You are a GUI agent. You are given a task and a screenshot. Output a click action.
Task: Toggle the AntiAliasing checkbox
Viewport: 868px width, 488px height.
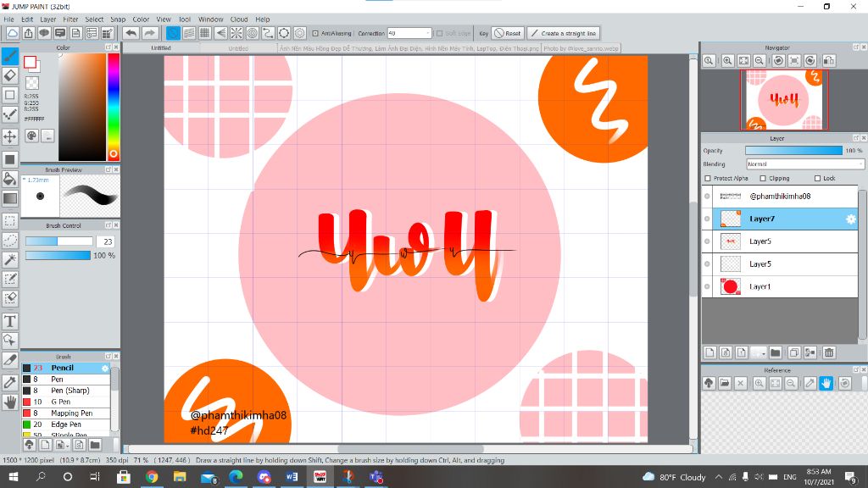click(315, 33)
